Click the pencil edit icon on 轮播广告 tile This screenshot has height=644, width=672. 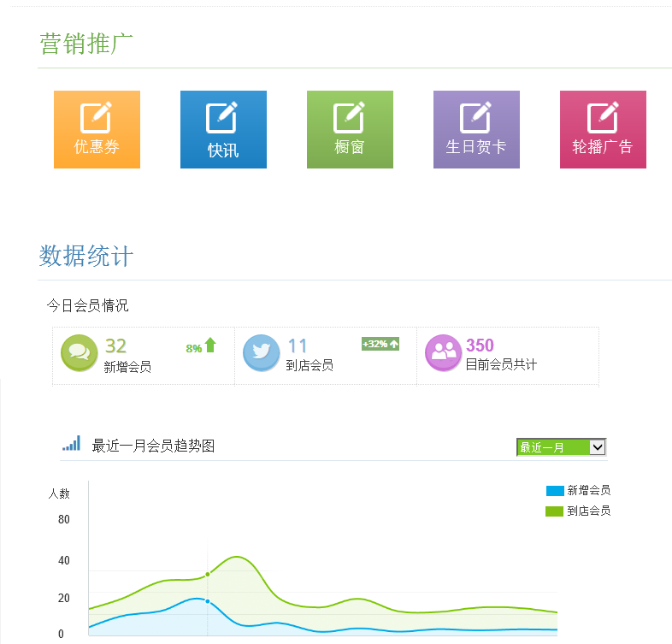tap(603, 117)
